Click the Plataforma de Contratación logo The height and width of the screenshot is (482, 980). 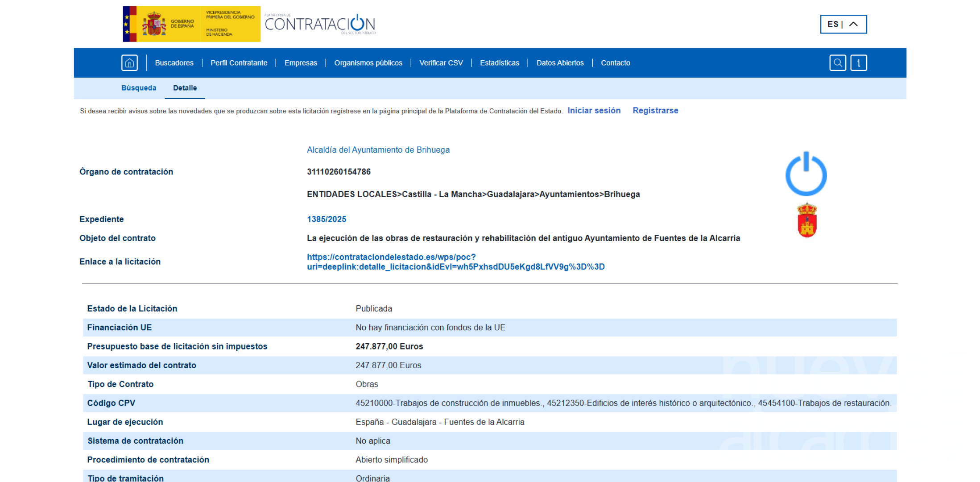(x=320, y=24)
